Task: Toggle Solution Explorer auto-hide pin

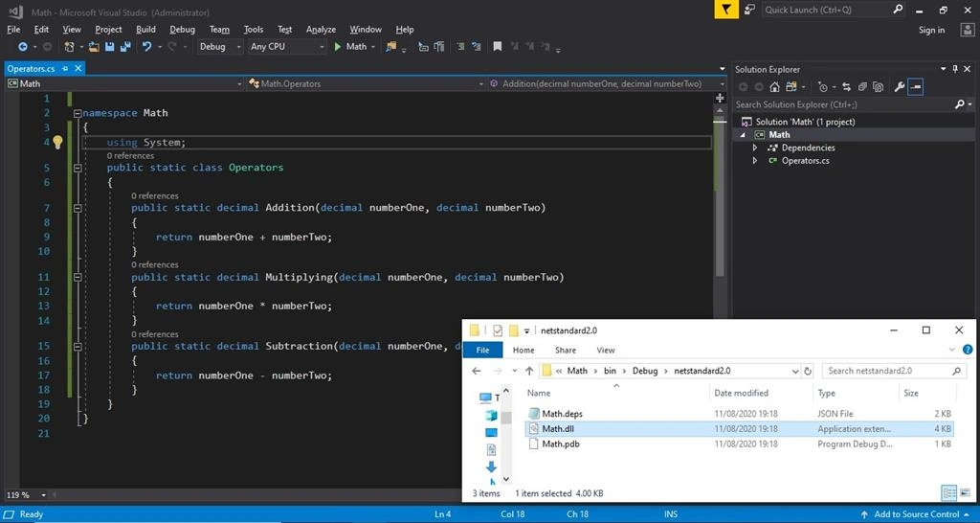Action: click(x=955, y=69)
